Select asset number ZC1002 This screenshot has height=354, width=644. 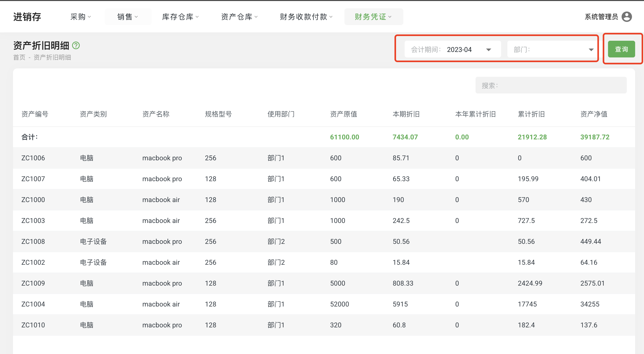(x=33, y=262)
